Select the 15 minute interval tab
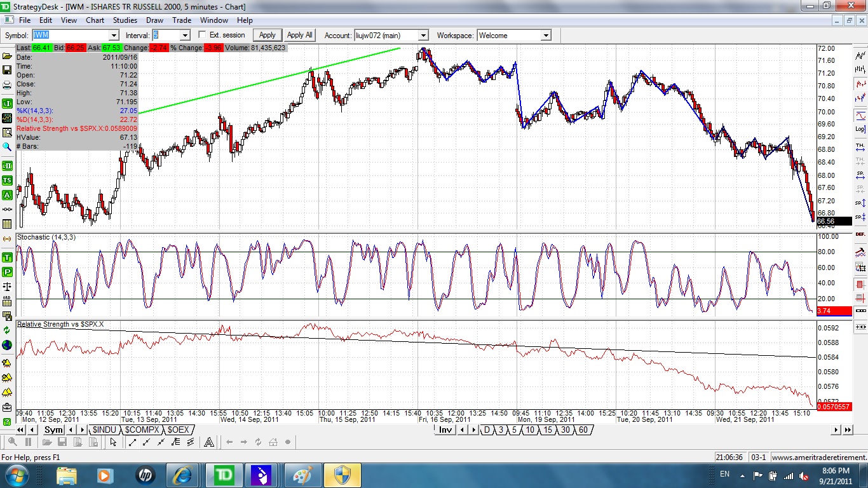The height and width of the screenshot is (488, 868). pyautogui.click(x=548, y=430)
